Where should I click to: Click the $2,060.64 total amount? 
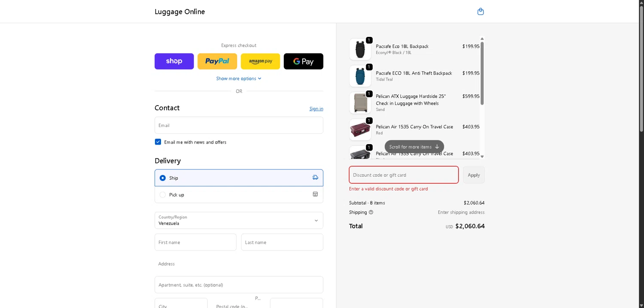(470, 226)
